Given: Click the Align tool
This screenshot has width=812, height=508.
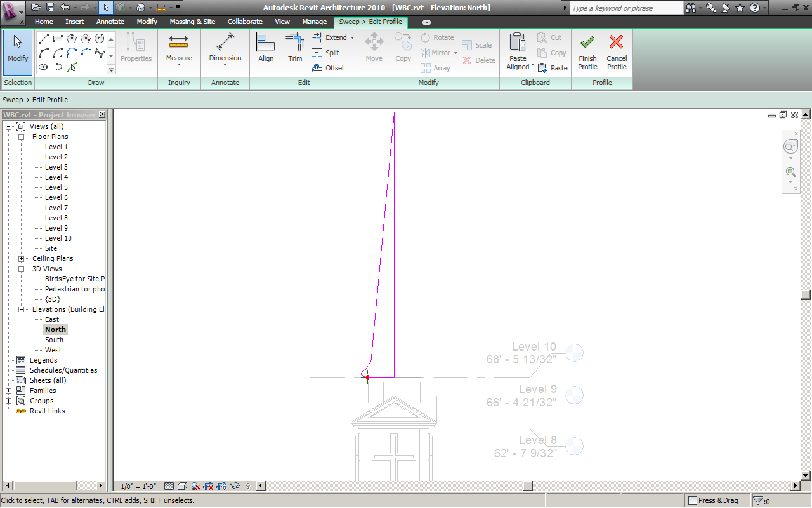Looking at the screenshot, I should click(266, 48).
